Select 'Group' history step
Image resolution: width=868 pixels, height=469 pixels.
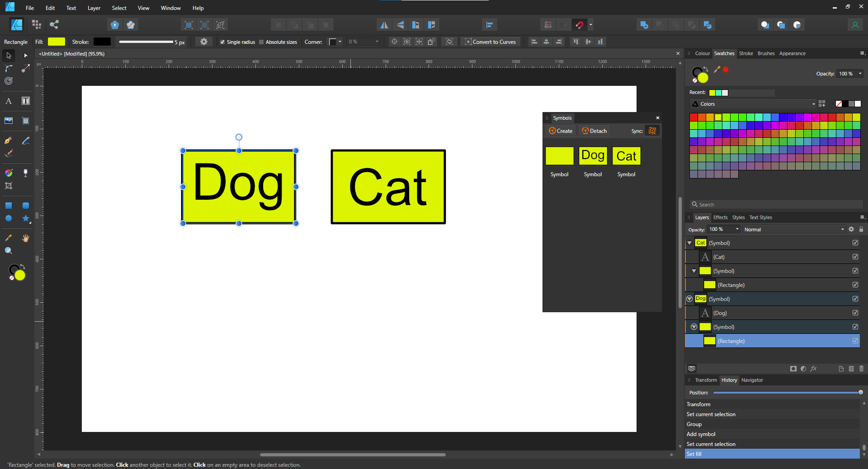pos(772,424)
